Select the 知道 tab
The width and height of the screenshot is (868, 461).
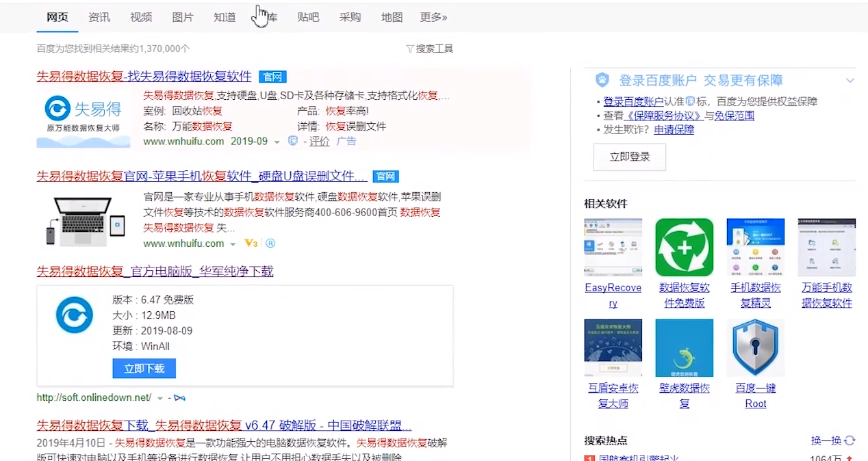(x=225, y=17)
